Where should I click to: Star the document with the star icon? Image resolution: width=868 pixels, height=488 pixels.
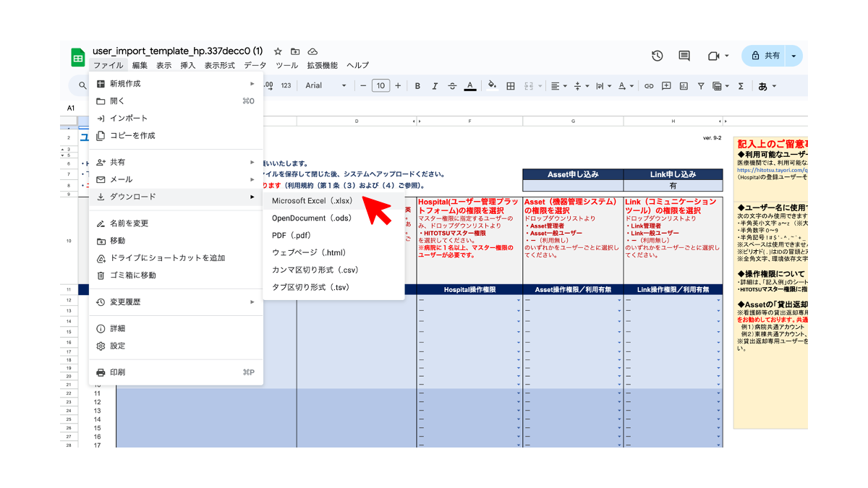(278, 51)
